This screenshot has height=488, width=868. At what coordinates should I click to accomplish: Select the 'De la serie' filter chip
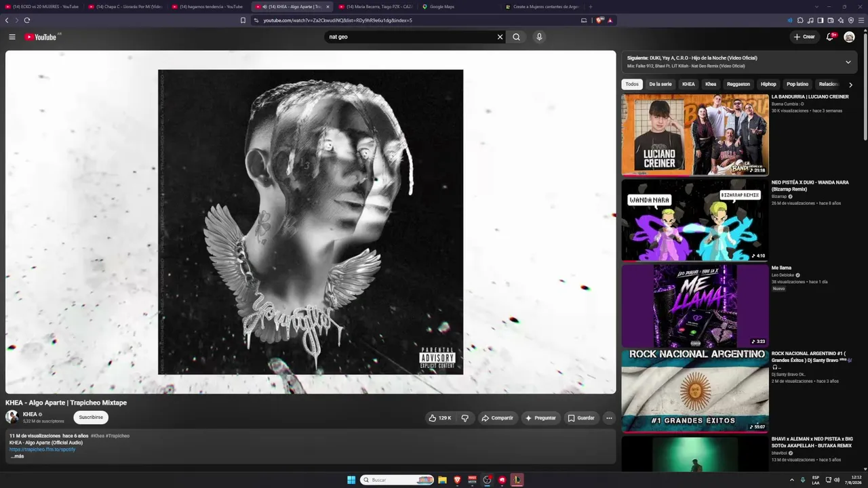[660, 84]
